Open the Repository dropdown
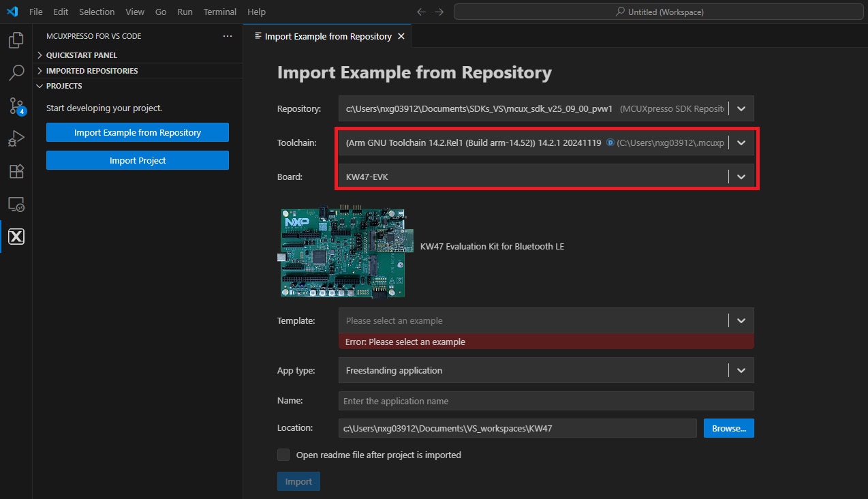 [742, 108]
